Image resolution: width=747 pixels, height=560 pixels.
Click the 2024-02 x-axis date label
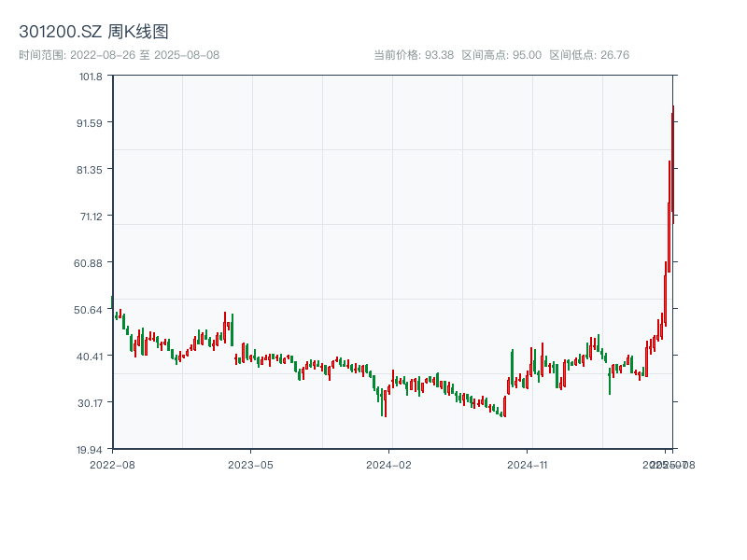pos(389,464)
